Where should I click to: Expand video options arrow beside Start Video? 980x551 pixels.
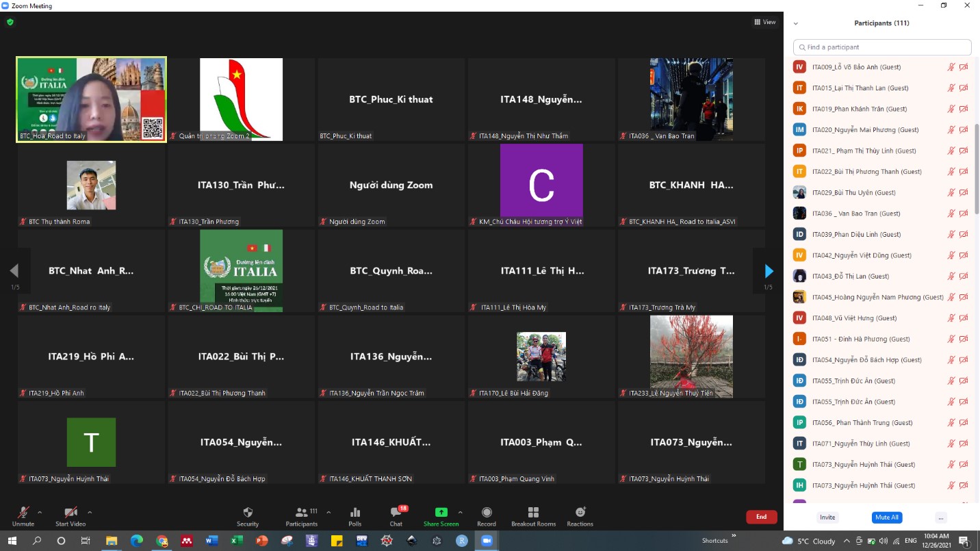(x=90, y=512)
